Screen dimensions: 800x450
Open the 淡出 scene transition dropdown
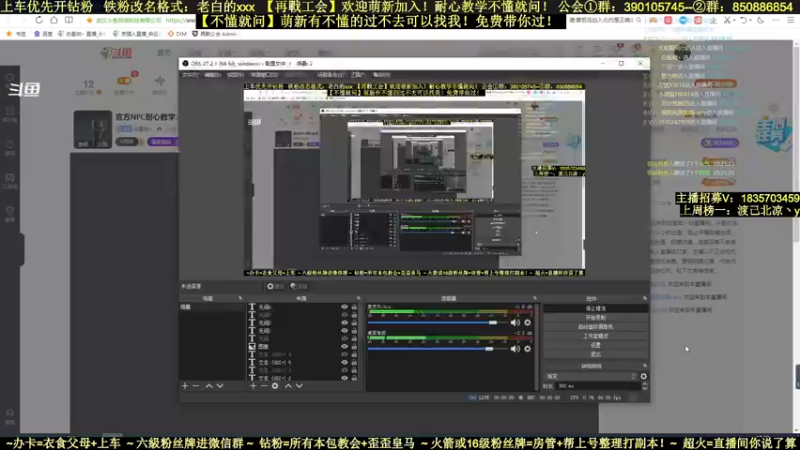591,377
